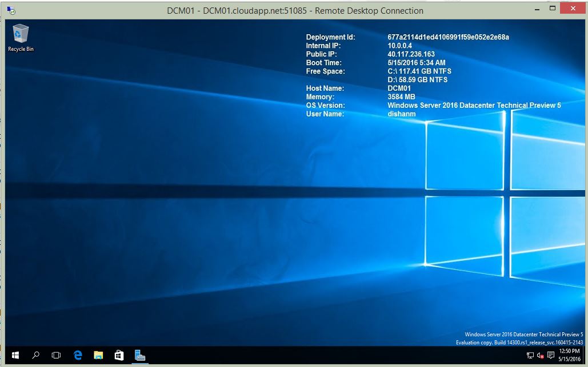Click the Boot Time value 5/15/2016 5:34 AM
588x367 pixels.
416,63
